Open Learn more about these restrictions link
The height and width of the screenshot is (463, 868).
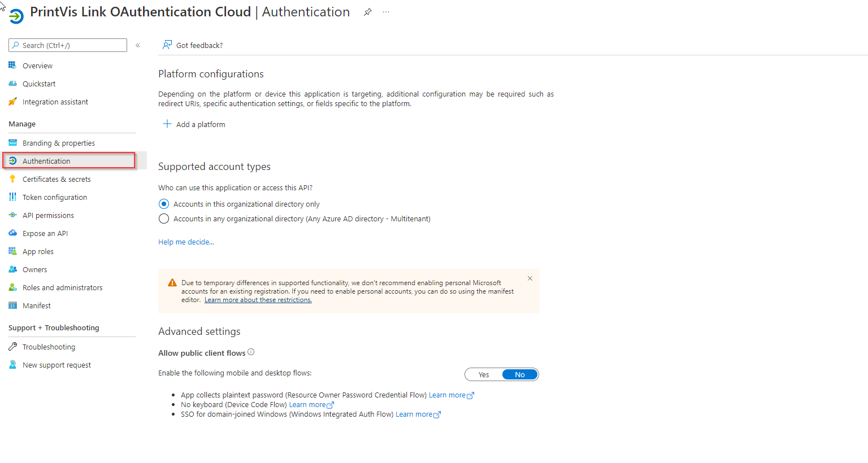point(258,300)
